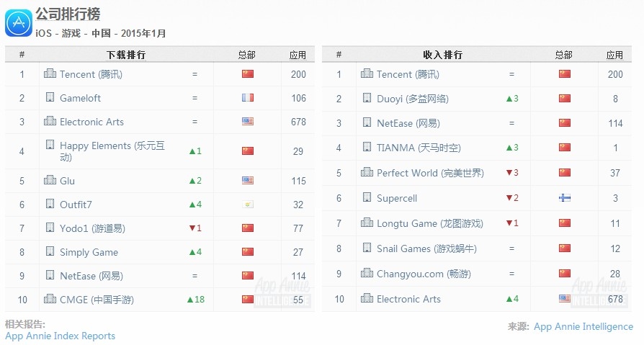Click the France flag beside Gameloft
The image size is (644, 345).
pyautogui.click(x=248, y=98)
